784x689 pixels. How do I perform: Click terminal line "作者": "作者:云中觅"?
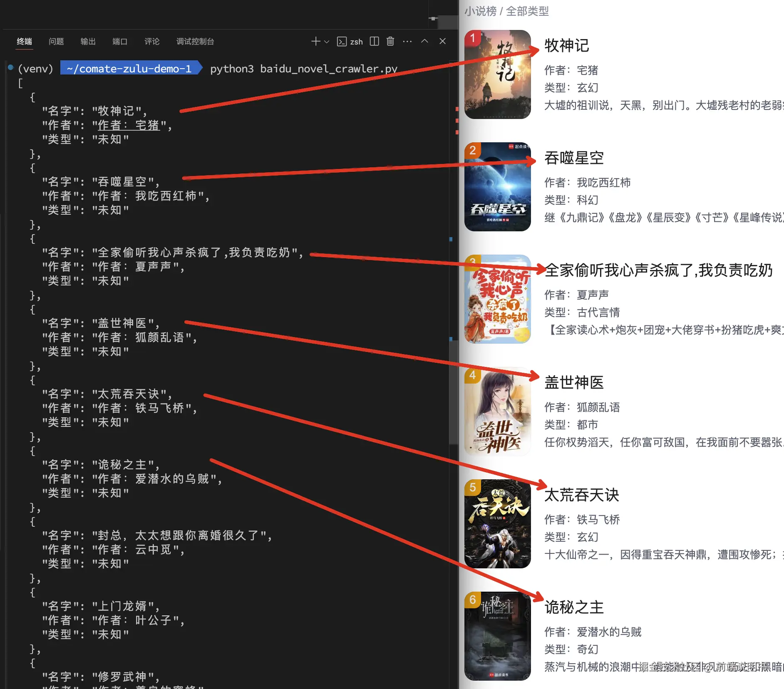tap(113, 550)
